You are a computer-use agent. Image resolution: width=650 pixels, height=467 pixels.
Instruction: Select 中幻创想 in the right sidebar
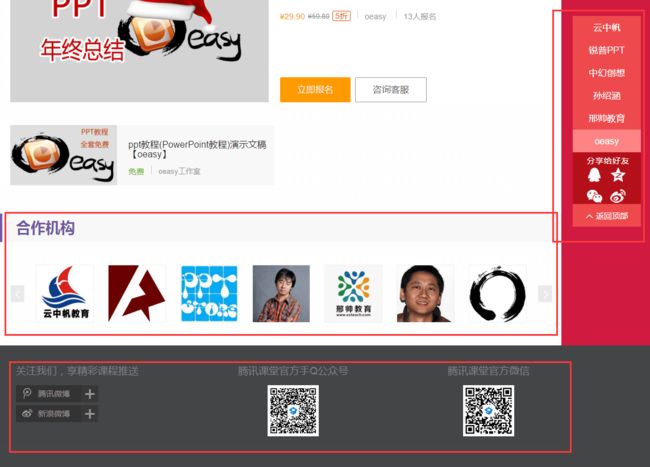(606, 73)
